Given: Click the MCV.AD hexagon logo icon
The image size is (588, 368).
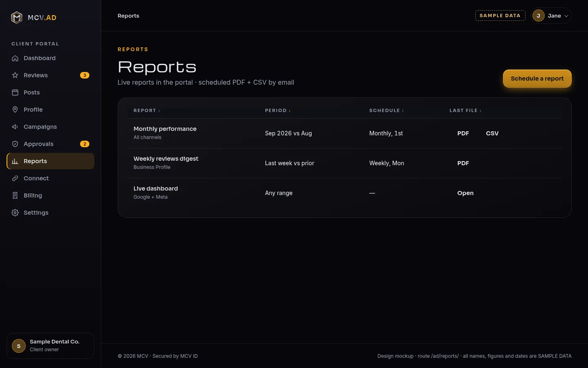Looking at the screenshot, I should 17,18.
